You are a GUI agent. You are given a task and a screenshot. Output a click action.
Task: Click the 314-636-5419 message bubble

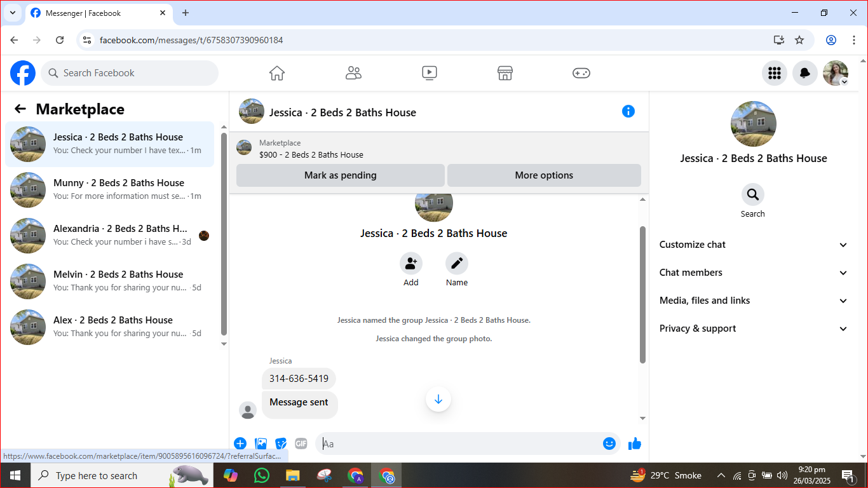point(299,379)
